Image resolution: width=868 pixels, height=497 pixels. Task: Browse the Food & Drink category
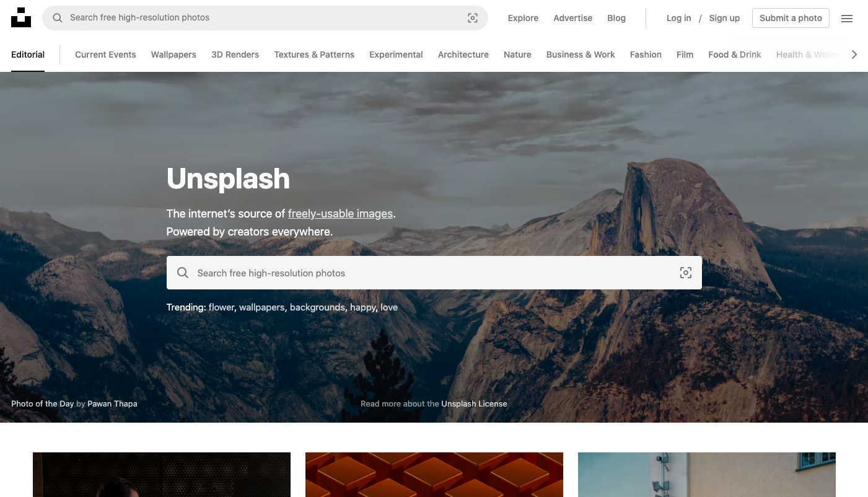point(735,55)
